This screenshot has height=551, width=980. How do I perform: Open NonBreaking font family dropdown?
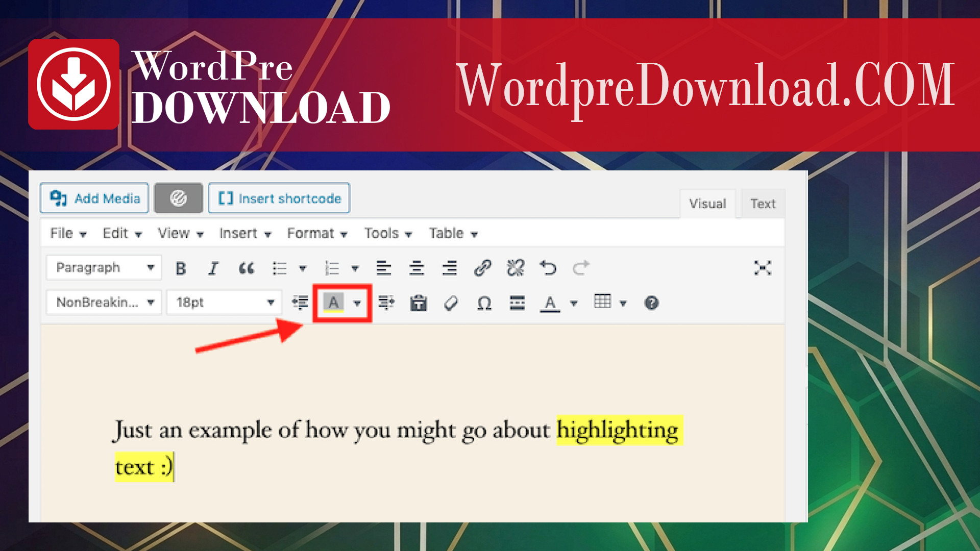click(x=104, y=303)
